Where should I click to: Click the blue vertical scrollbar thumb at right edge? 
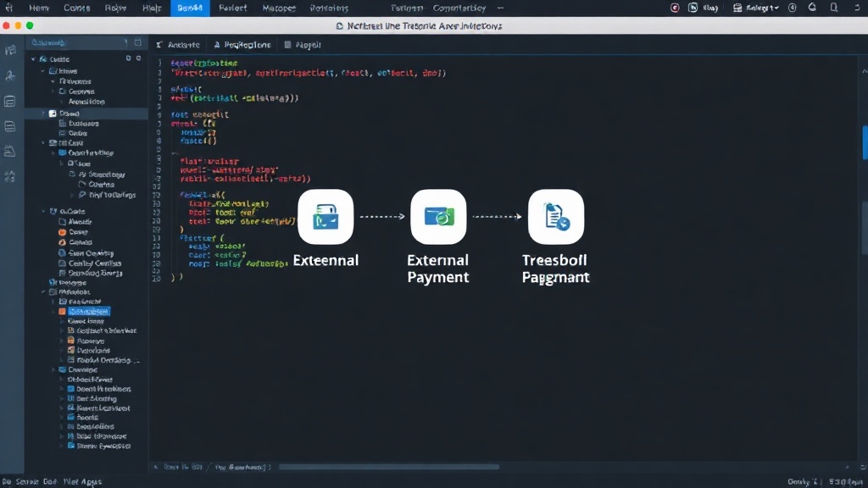[865, 142]
